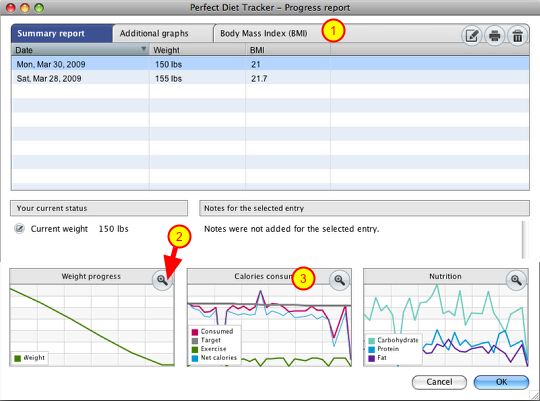Magnify the Nutrition graph
The width and height of the screenshot is (540, 401).
(516, 280)
